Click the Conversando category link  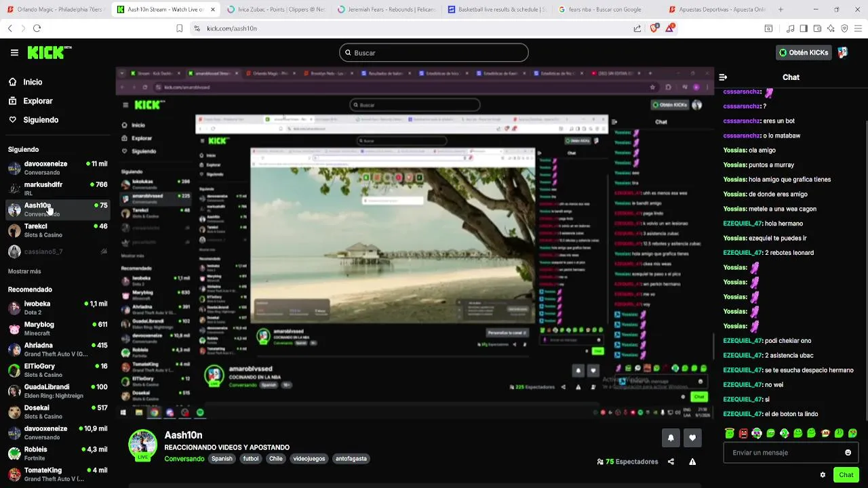[x=184, y=459]
